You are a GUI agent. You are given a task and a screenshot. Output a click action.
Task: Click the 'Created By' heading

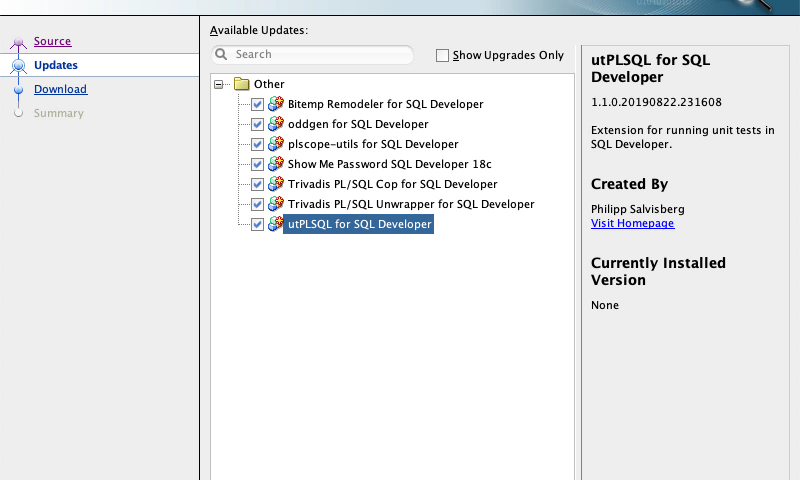pyautogui.click(x=629, y=184)
